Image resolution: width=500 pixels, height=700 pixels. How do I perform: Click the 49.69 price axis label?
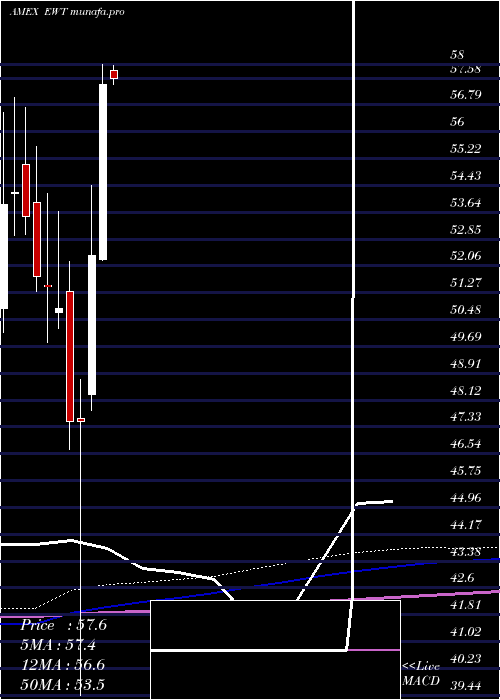(x=466, y=336)
